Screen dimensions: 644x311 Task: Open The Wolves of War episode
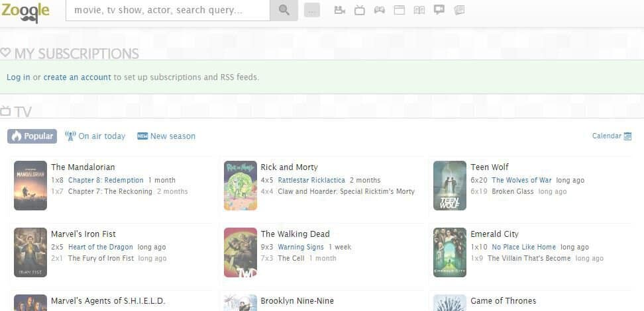pyautogui.click(x=521, y=180)
